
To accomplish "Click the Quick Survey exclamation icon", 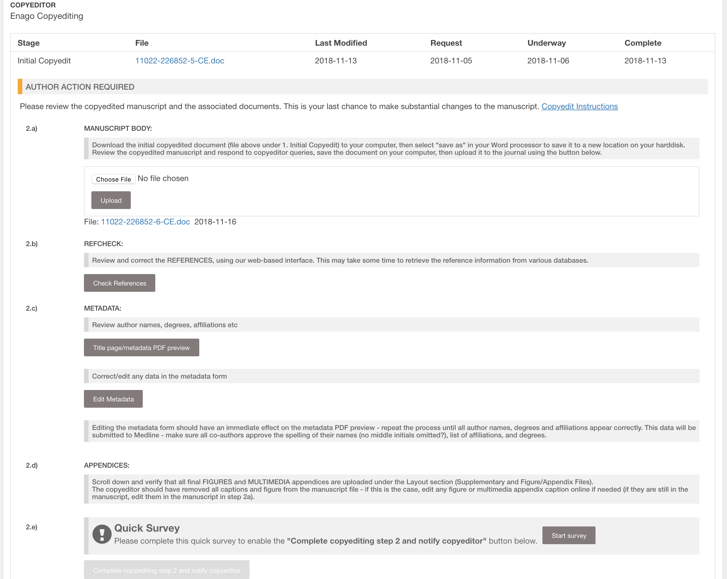I will click(102, 534).
